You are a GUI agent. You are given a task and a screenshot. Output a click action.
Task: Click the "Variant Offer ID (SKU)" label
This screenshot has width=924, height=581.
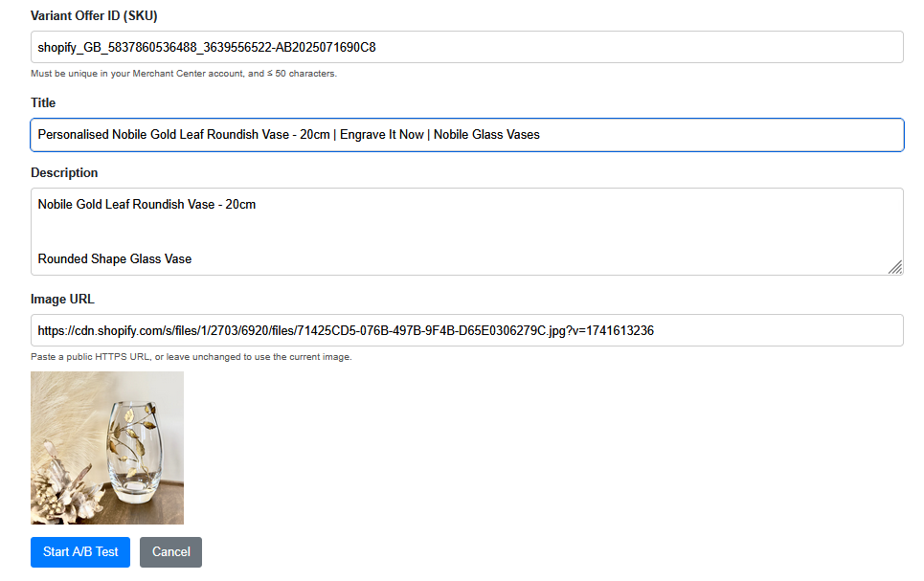pos(94,16)
